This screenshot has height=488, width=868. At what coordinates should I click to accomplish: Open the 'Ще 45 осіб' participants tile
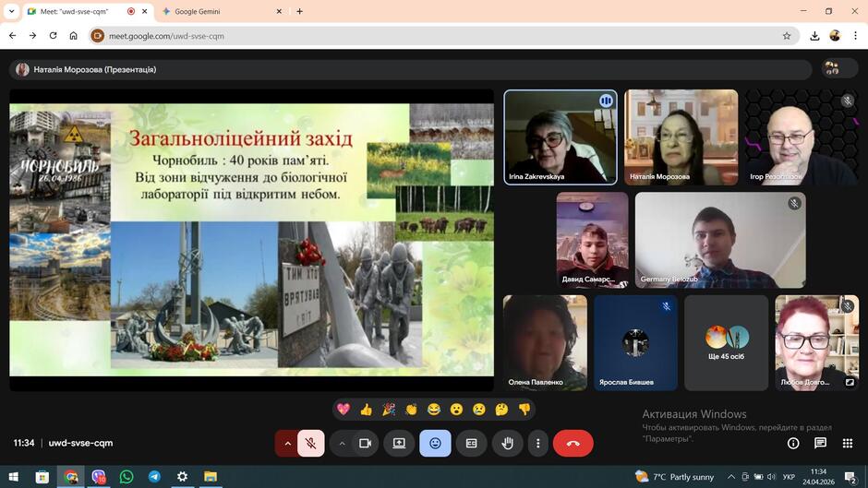(727, 343)
